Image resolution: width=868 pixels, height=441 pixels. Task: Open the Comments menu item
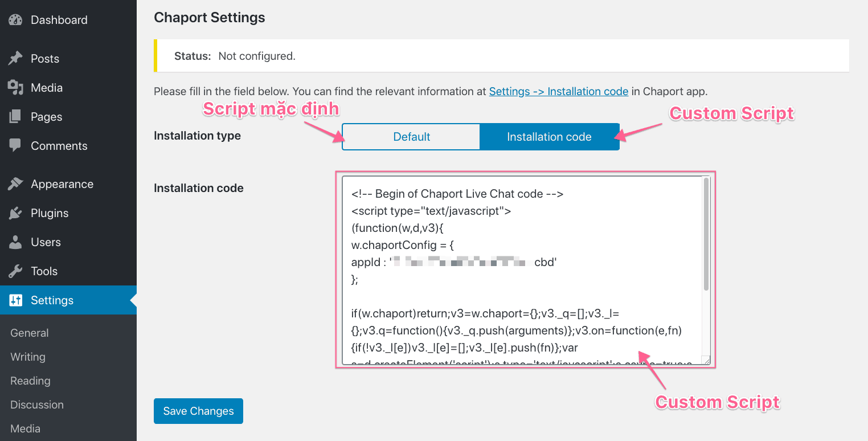(68, 146)
